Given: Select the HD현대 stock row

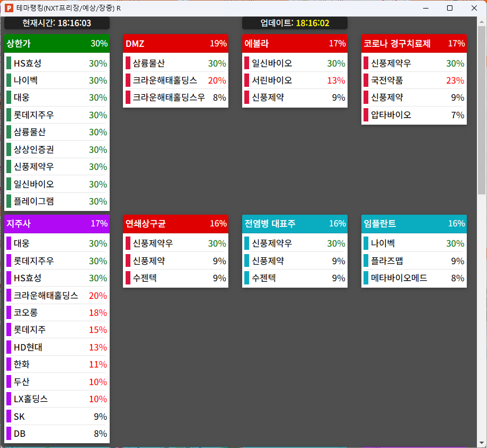Looking at the screenshot, I should 57,347.
